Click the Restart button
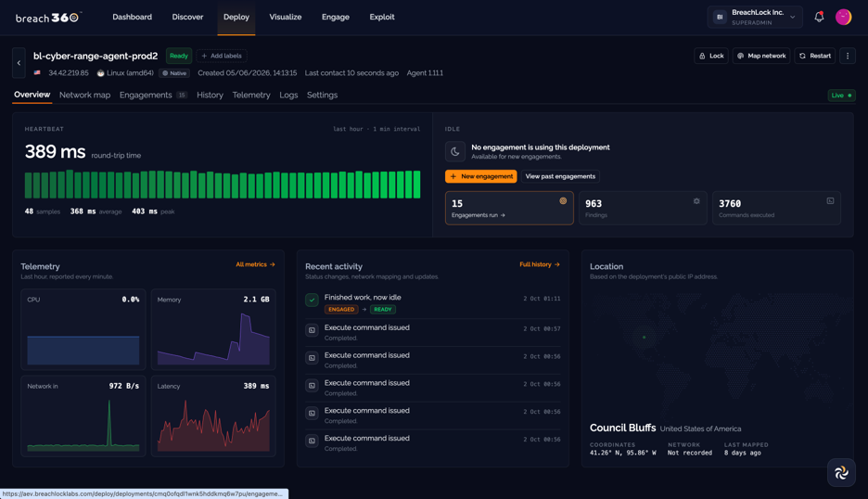 815,56
